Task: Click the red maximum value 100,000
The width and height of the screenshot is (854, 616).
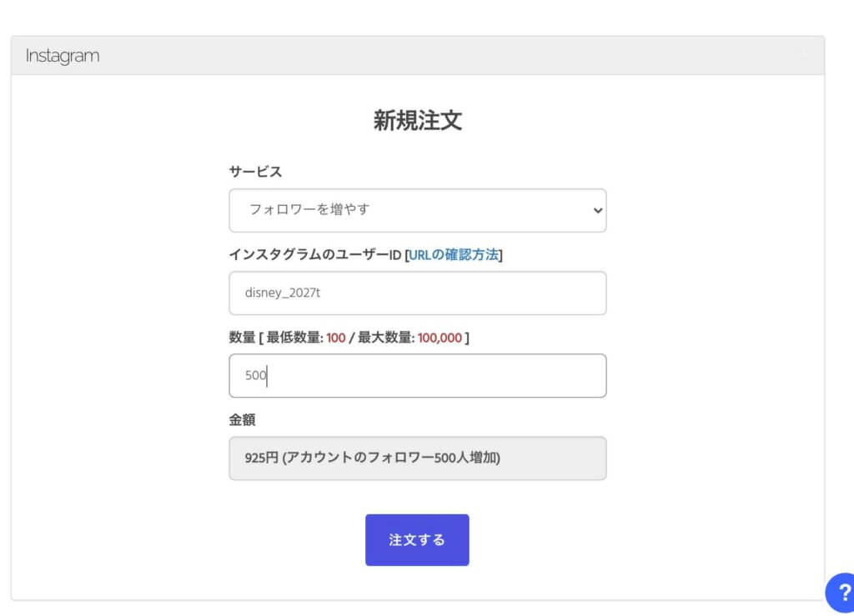Action: (440, 338)
